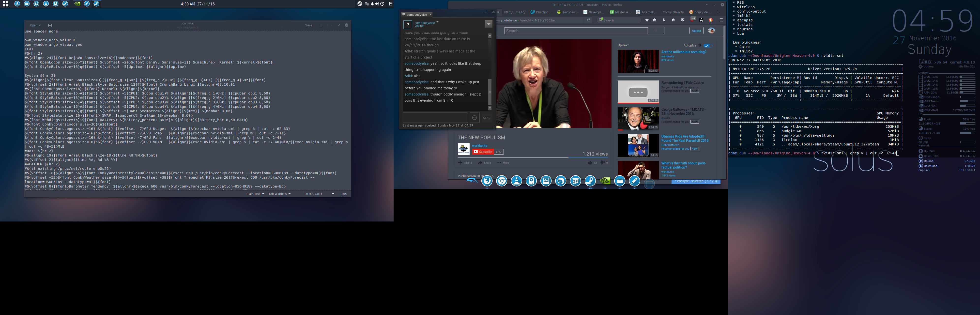Image resolution: width=980 pixels, height=315 pixels.
Task: Open network connections tray icon
Action: pyautogui.click(x=367, y=4)
